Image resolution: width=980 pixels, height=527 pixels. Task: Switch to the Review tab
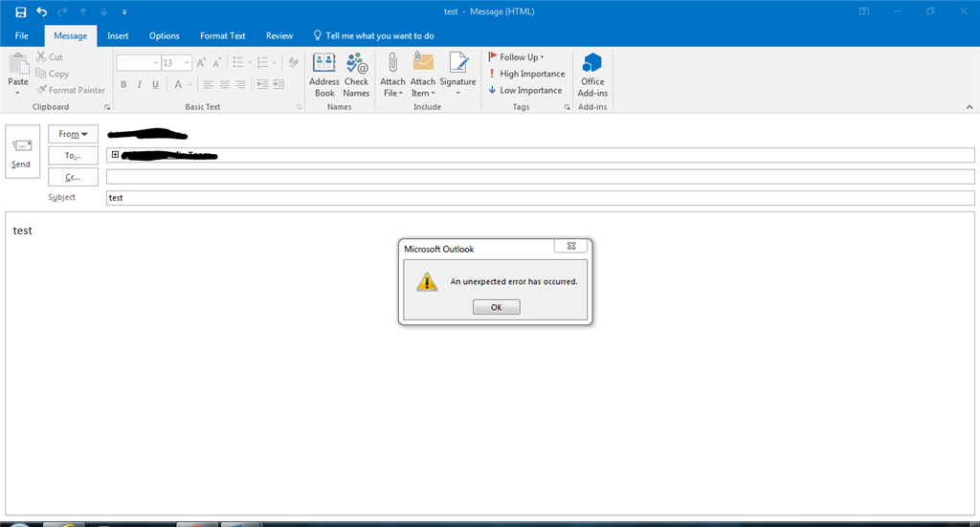(279, 35)
